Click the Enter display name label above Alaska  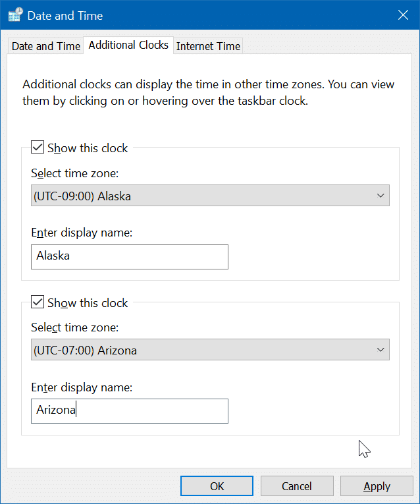click(82, 233)
